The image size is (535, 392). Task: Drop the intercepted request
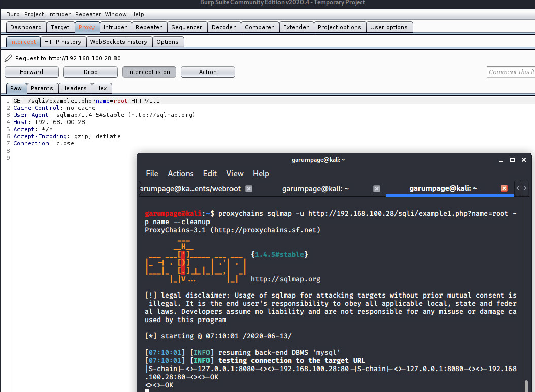[x=90, y=72]
